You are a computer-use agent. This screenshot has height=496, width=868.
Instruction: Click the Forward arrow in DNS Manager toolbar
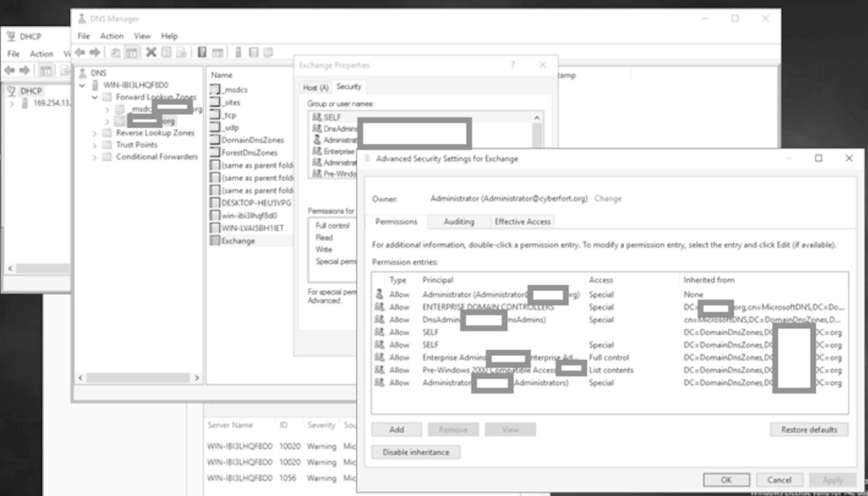click(x=95, y=53)
